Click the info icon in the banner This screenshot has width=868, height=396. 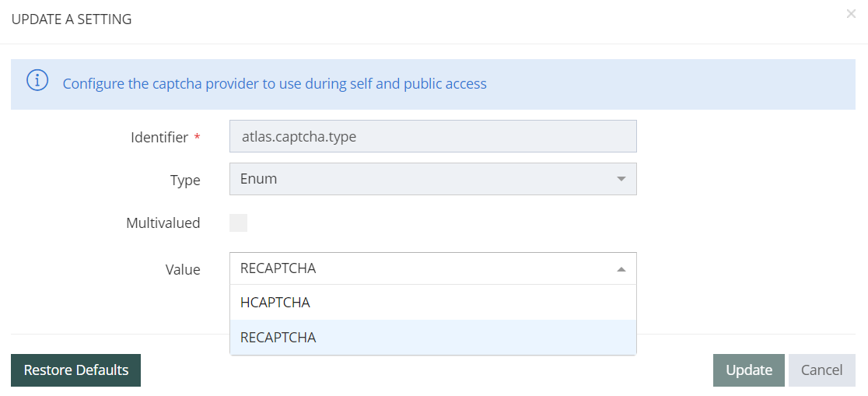coord(37,81)
